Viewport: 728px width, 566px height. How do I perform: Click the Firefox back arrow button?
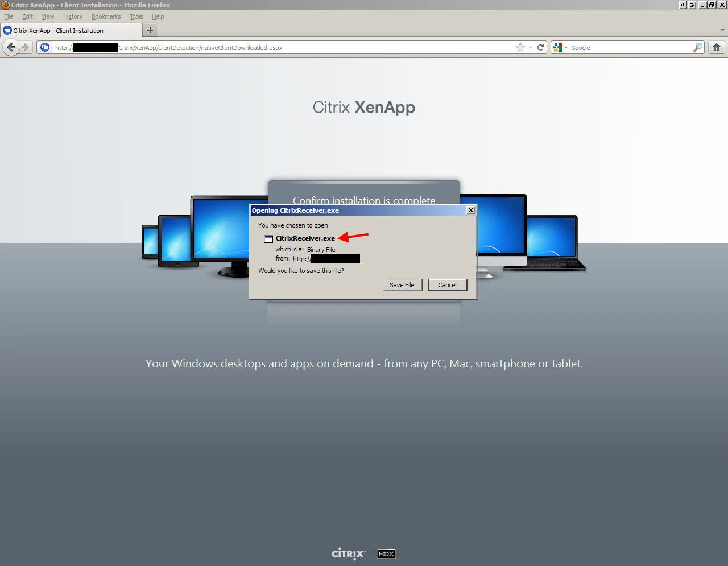pyautogui.click(x=11, y=47)
